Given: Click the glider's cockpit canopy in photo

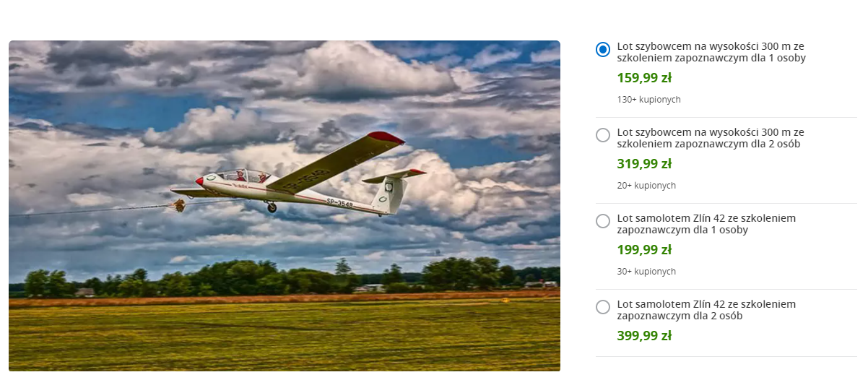Looking at the screenshot, I should point(243,176).
